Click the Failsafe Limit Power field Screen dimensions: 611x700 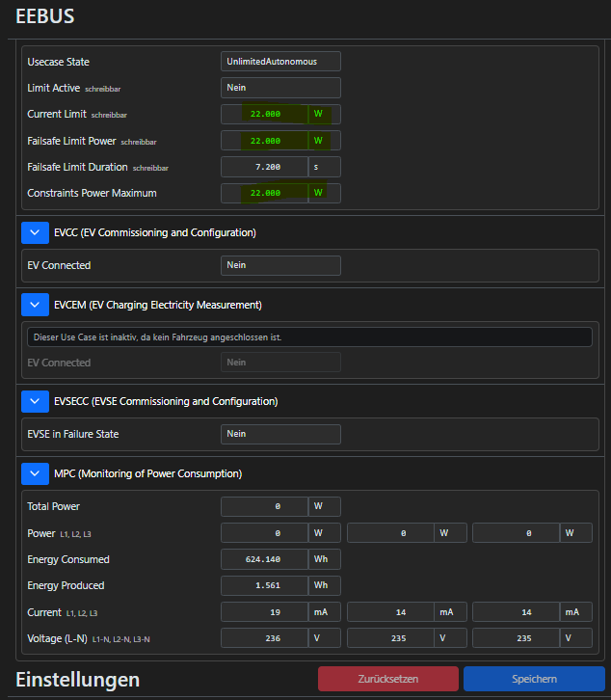tap(264, 141)
